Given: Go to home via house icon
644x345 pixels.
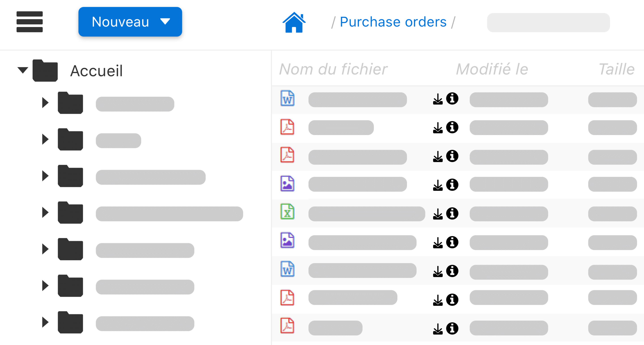Looking at the screenshot, I should (x=294, y=22).
